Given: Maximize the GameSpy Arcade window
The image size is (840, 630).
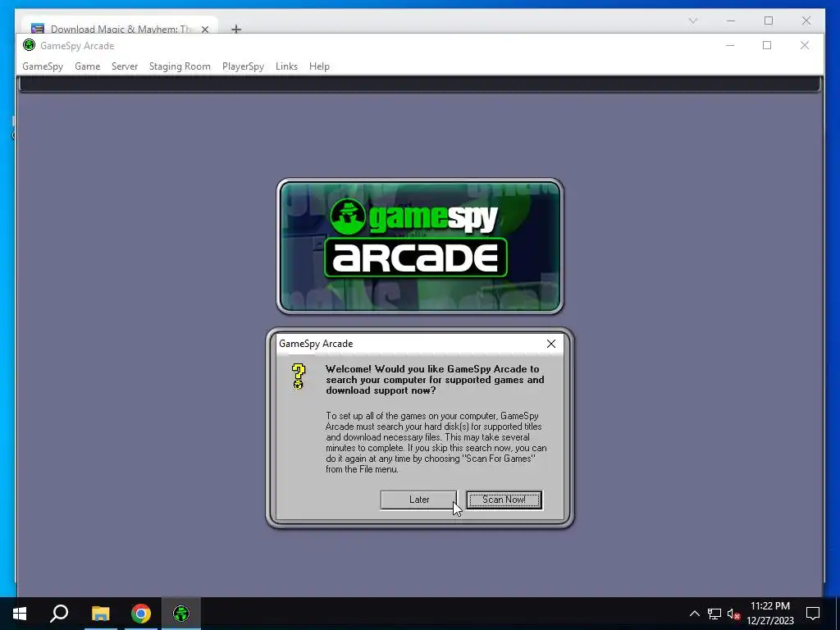Looking at the screenshot, I should [767, 46].
